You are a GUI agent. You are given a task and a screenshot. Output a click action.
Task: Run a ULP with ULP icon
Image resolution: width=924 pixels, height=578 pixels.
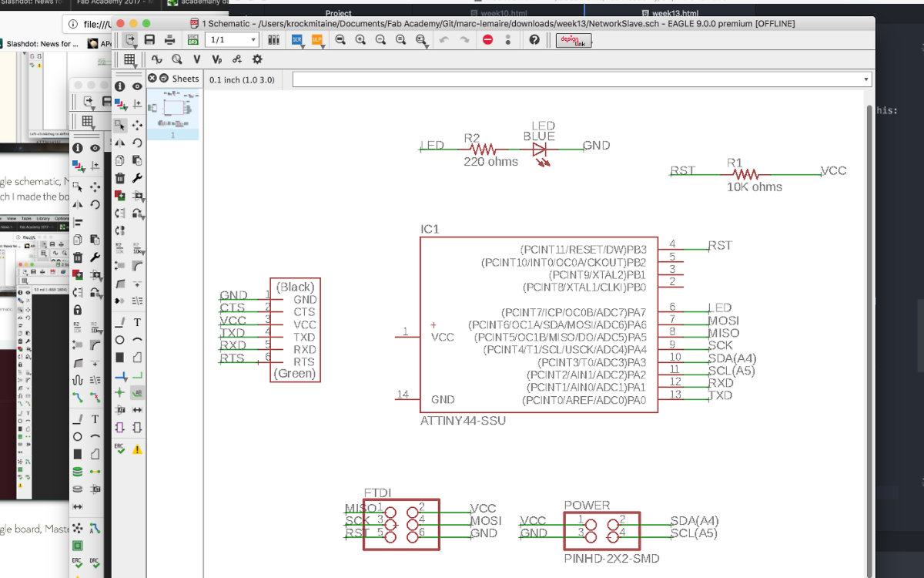coord(317,39)
